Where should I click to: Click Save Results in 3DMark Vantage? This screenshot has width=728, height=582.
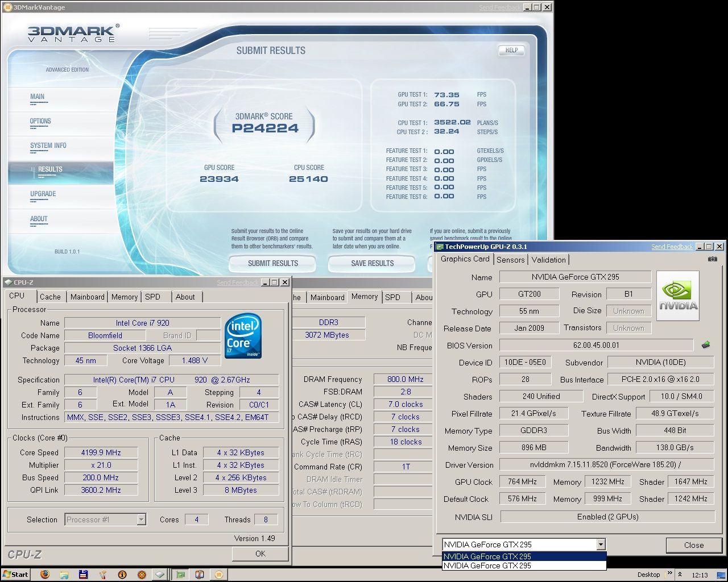[373, 263]
